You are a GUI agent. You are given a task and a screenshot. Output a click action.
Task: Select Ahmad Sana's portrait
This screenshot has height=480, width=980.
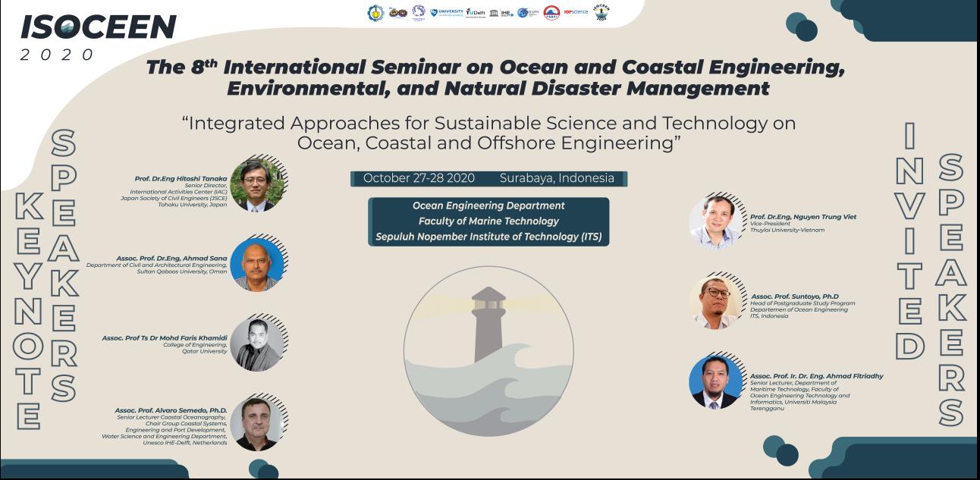point(256,265)
